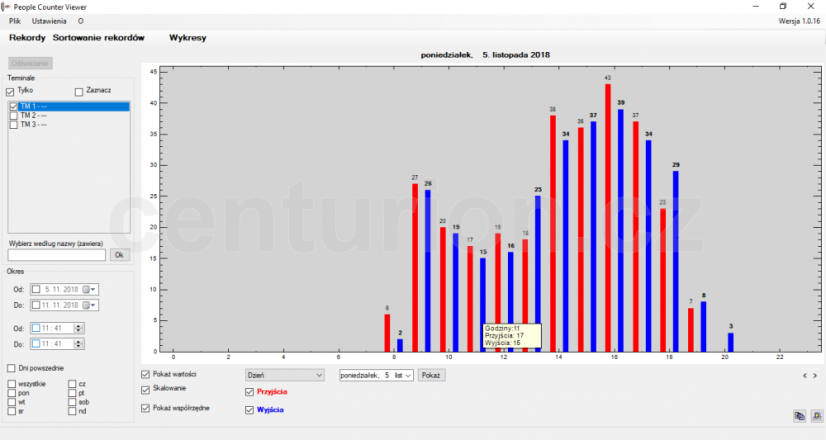Click the name filter text field

(x=57, y=255)
